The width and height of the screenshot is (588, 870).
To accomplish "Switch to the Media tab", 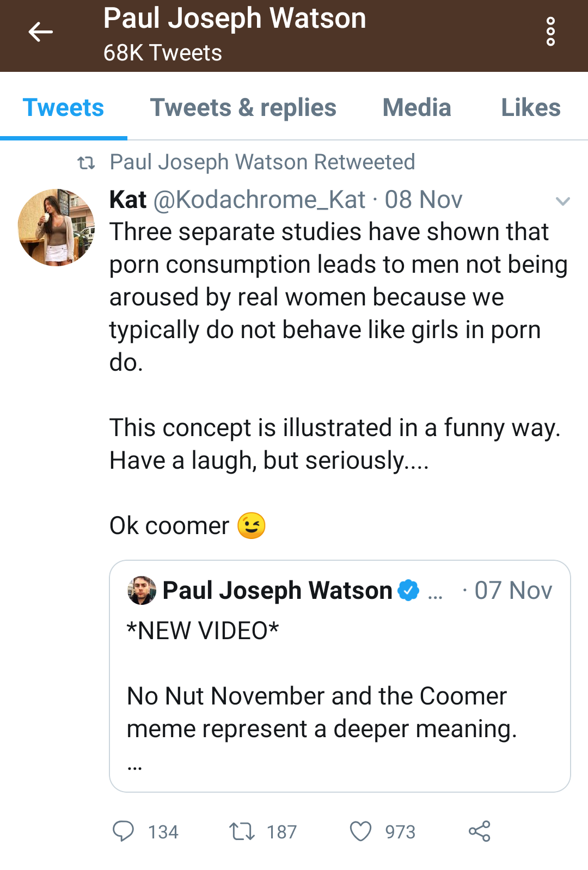I will [416, 108].
